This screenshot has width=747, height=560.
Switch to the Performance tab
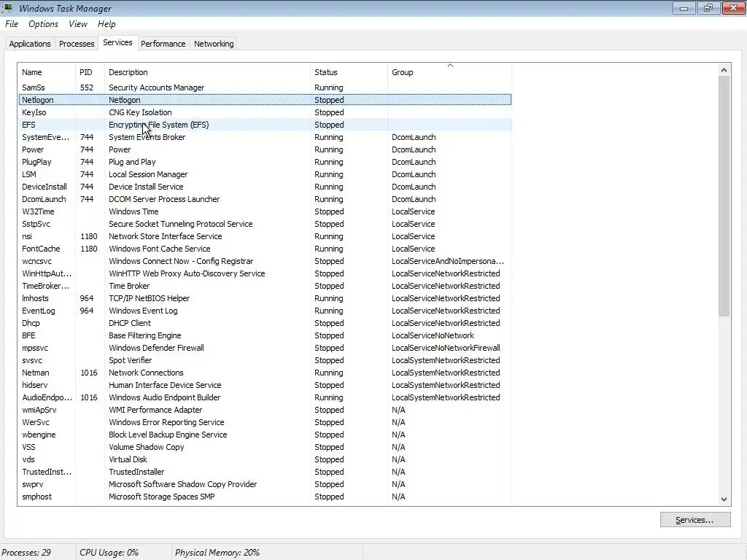click(x=163, y=44)
